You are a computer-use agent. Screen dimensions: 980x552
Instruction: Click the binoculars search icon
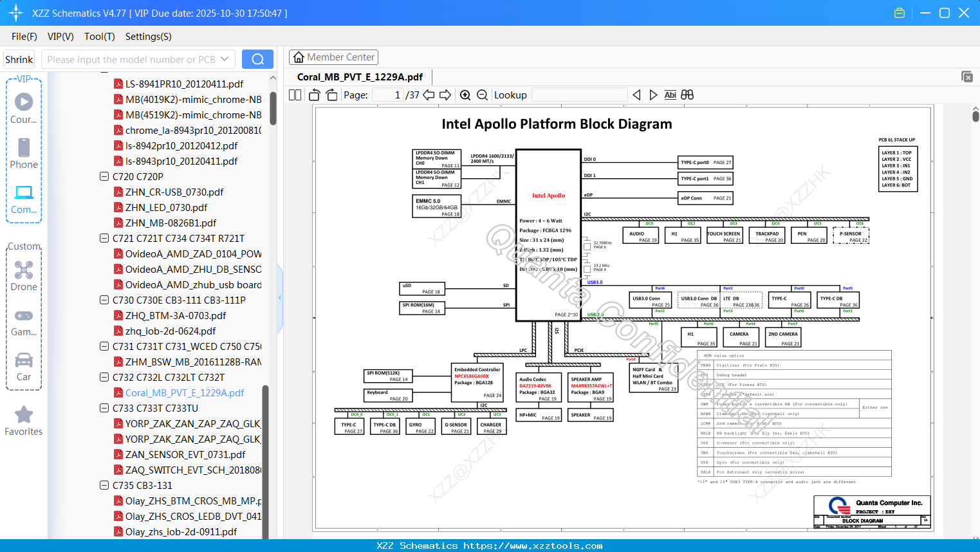687,95
